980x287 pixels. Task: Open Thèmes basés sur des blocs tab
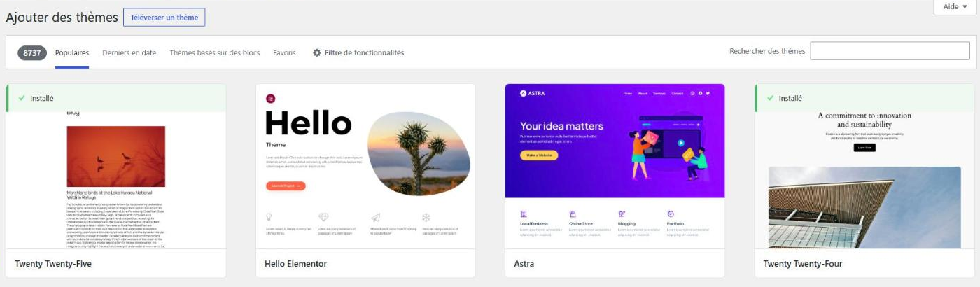point(214,53)
